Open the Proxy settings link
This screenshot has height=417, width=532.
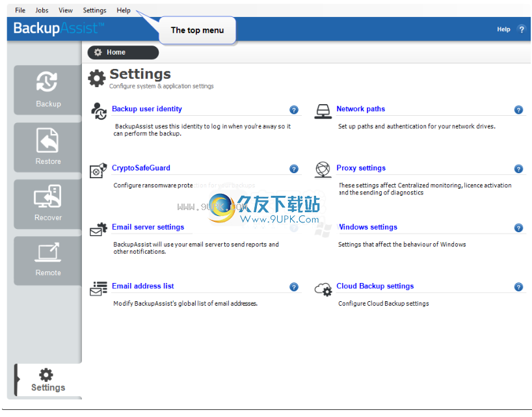point(361,168)
